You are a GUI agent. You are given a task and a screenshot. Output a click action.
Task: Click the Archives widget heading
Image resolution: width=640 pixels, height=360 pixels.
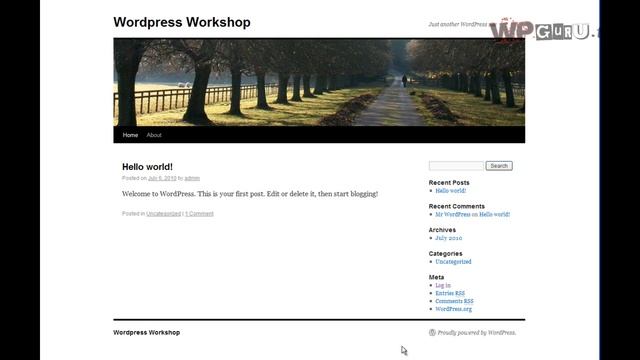442,230
